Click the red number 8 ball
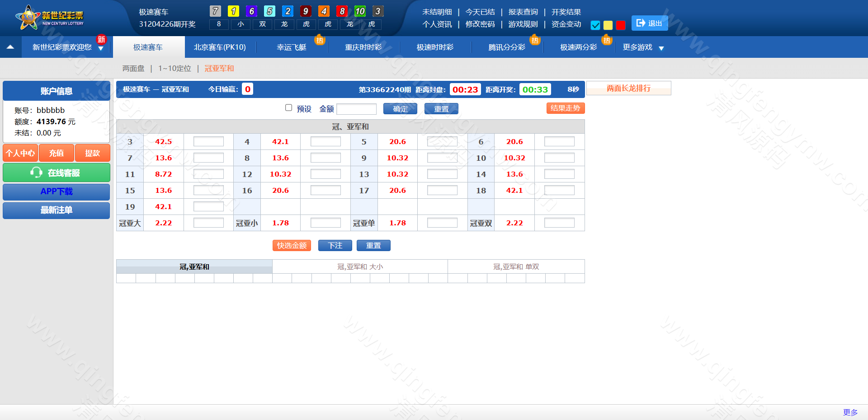868x420 pixels. click(342, 11)
